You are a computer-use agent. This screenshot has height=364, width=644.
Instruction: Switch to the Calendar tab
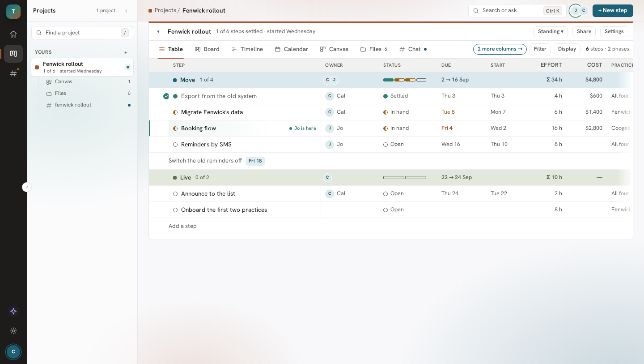(292, 49)
